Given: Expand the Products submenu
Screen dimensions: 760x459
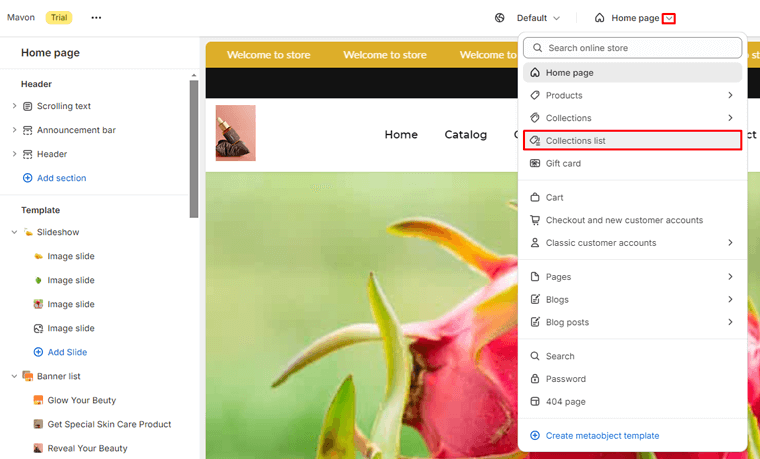Looking at the screenshot, I should click(x=730, y=95).
